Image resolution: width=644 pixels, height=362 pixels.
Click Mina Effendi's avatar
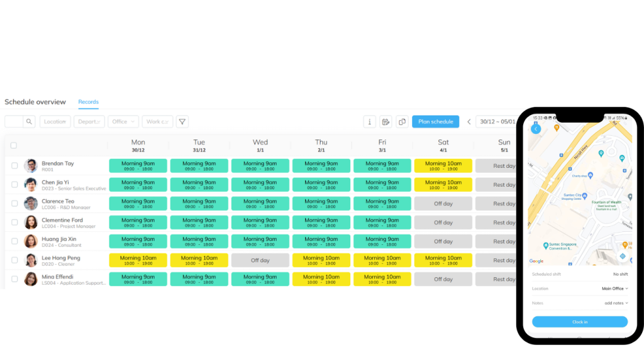point(31,279)
